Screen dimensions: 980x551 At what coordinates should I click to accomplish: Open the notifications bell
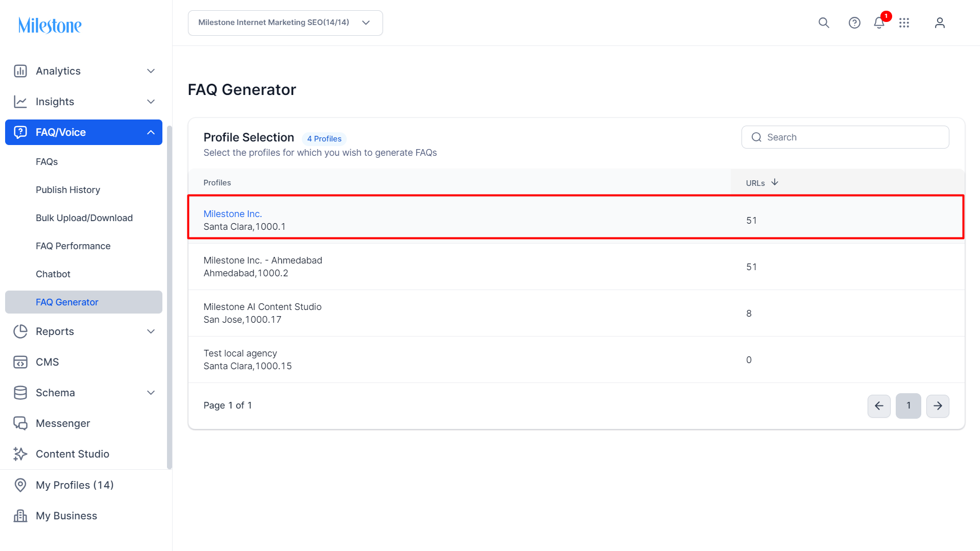click(879, 23)
